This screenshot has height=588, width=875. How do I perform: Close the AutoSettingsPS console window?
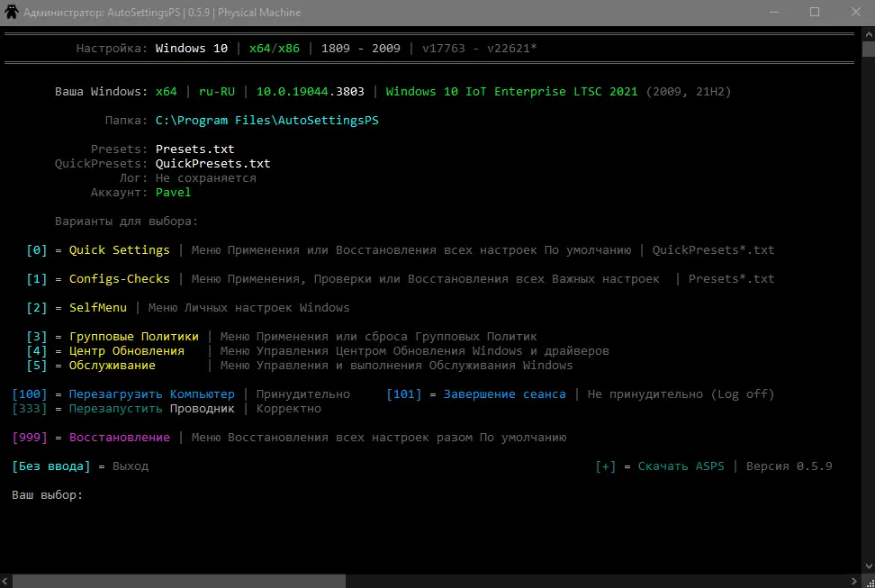855,13
